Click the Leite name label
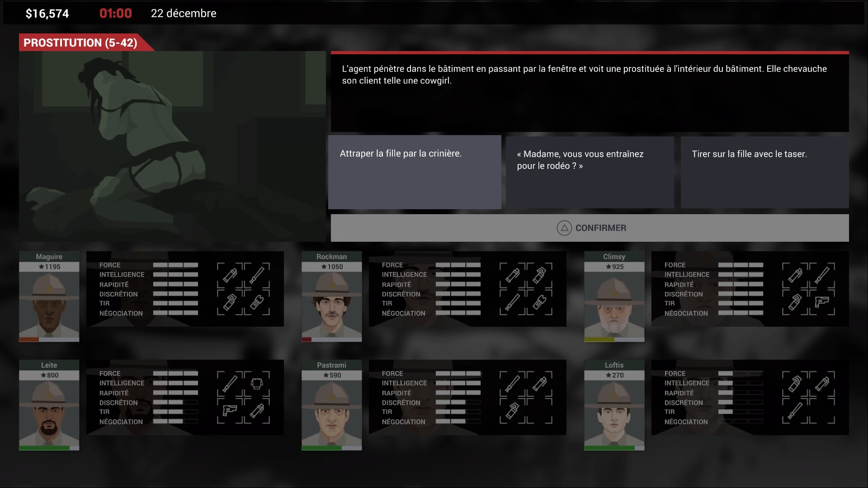Screen dimensions: 868x488 pos(49,365)
